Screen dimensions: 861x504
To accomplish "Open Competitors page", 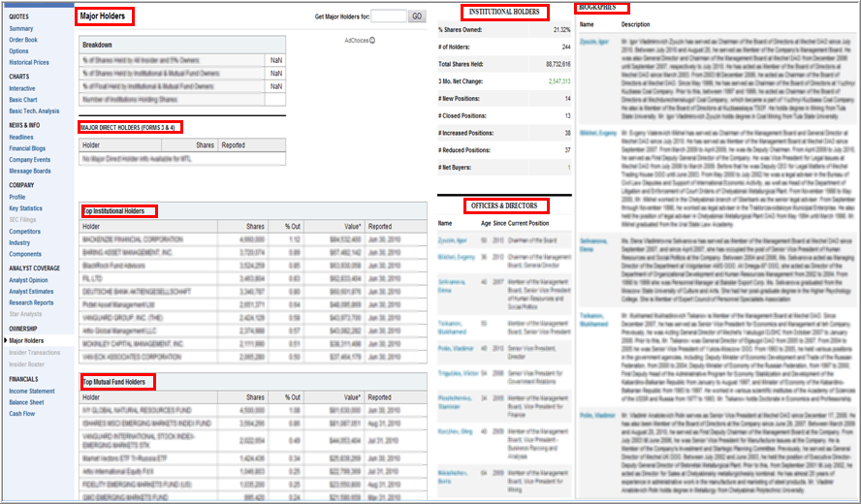I will 24,232.
